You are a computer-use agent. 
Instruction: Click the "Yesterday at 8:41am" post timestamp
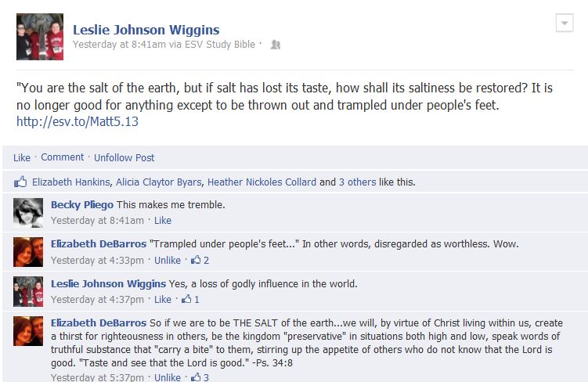pyautogui.click(x=119, y=45)
